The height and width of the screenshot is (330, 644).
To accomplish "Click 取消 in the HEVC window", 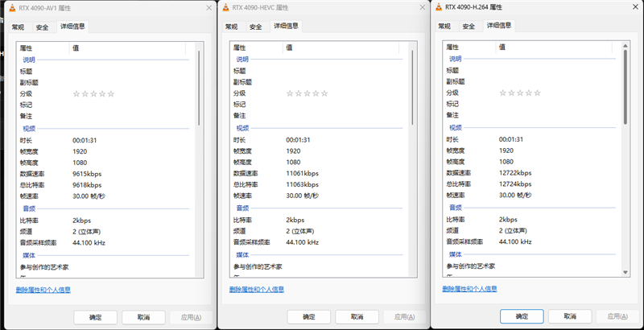I will coord(357,317).
